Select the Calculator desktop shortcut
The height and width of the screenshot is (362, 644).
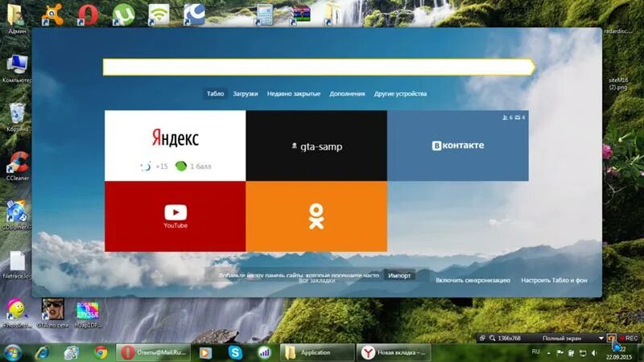pyautogui.click(x=265, y=14)
